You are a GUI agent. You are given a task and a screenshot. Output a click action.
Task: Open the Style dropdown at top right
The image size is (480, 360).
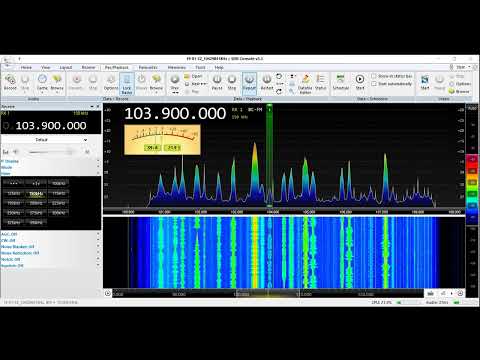(x=464, y=67)
